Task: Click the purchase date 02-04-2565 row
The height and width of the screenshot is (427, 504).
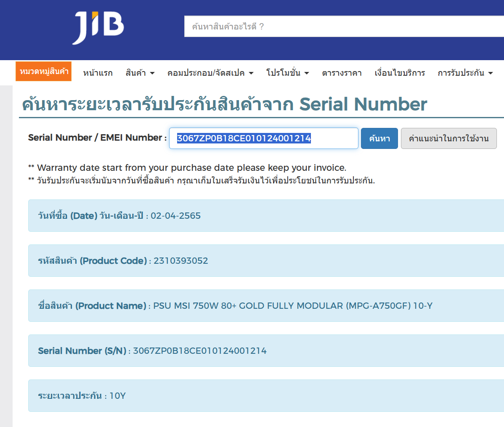Action: pos(266,216)
